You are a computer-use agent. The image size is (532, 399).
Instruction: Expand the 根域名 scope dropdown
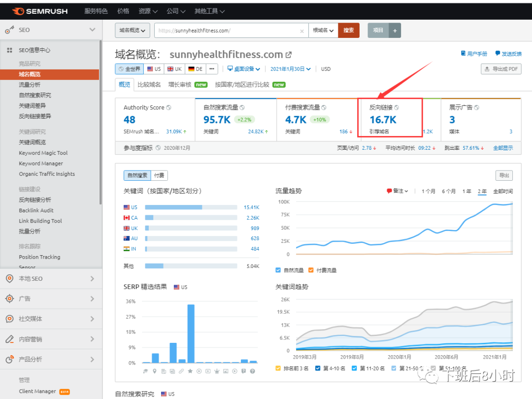[x=323, y=31]
